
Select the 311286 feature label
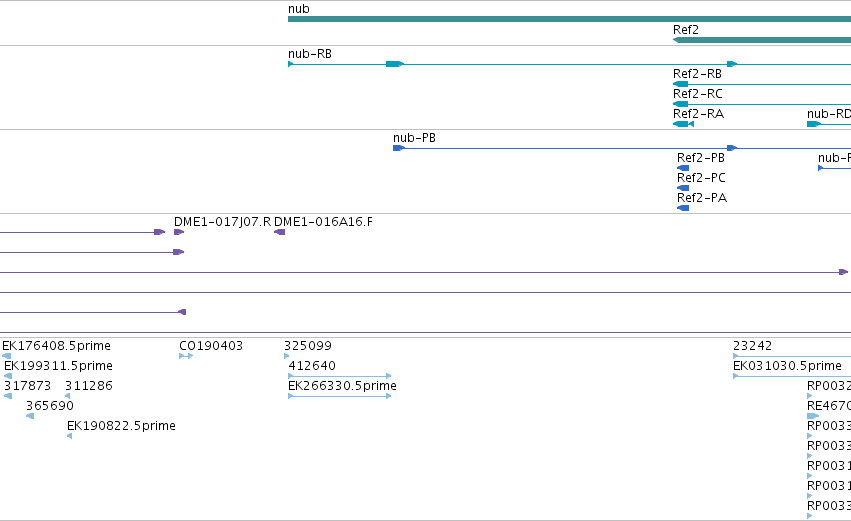pos(89,386)
